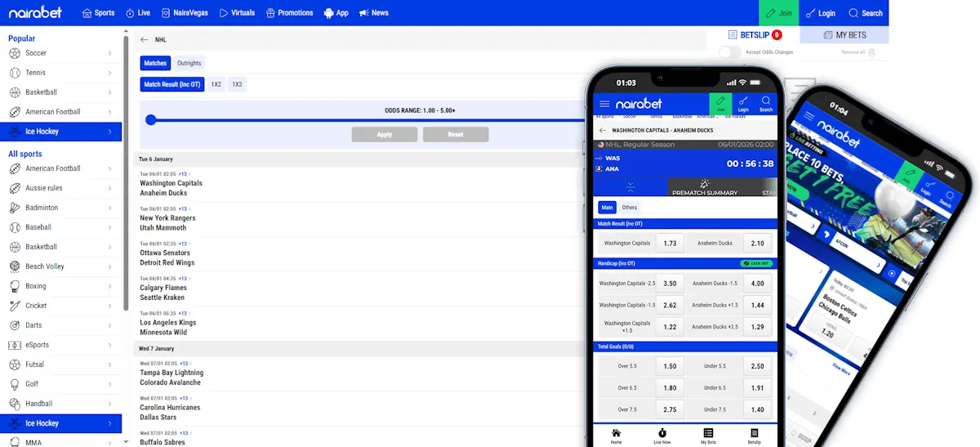Image resolution: width=980 pixels, height=447 pixels.
Task: Expand Handball with its chevron arrow
Action: 109,404
